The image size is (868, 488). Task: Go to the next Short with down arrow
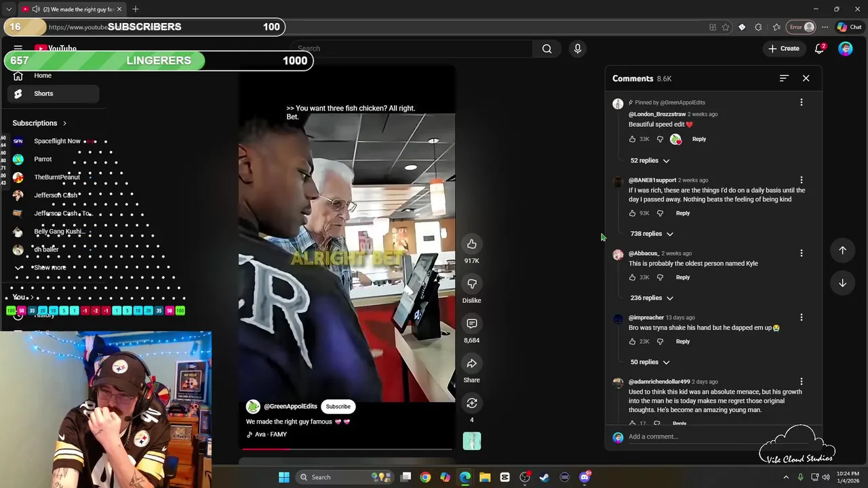(842, 283)
